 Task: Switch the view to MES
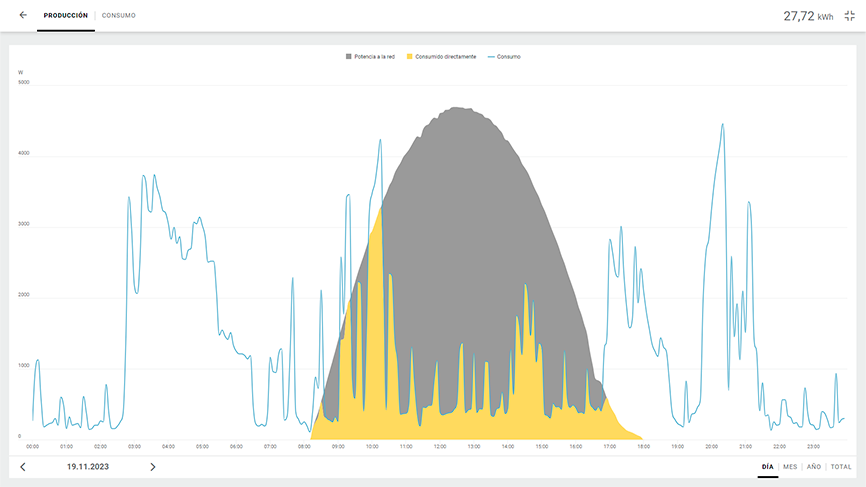[x=790, y=467]
